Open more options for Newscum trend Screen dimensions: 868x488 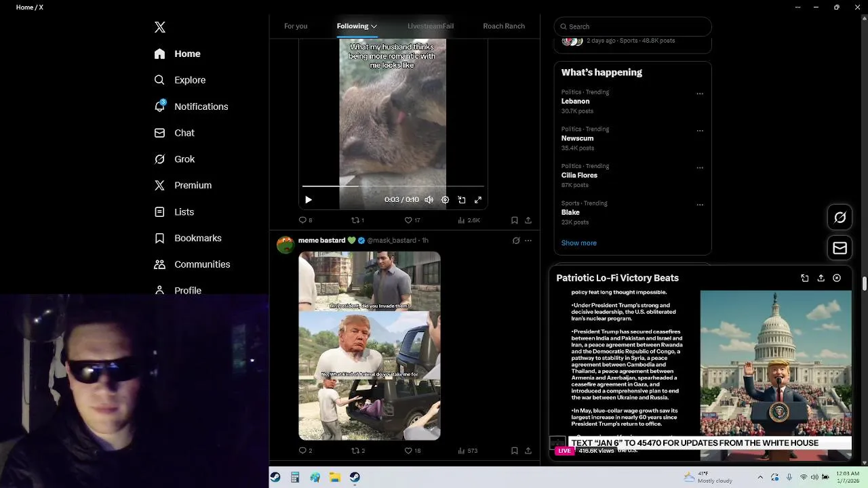click(700, 131)
